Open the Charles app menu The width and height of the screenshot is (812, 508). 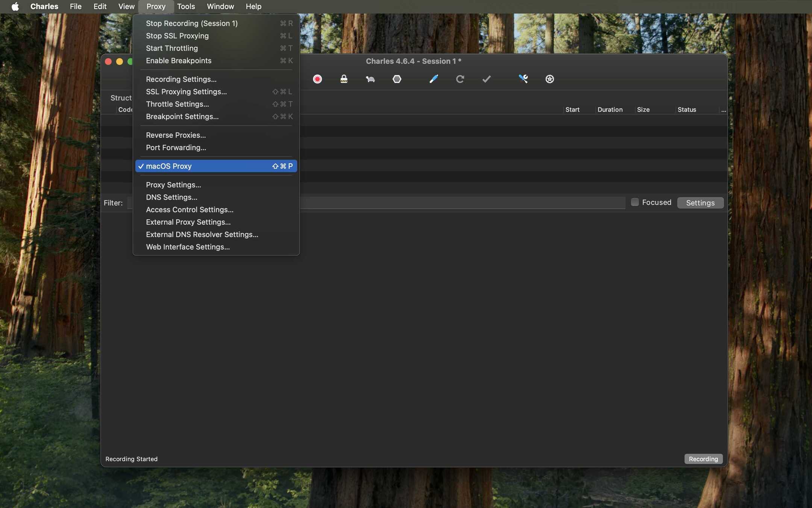(x=44, y=6)
